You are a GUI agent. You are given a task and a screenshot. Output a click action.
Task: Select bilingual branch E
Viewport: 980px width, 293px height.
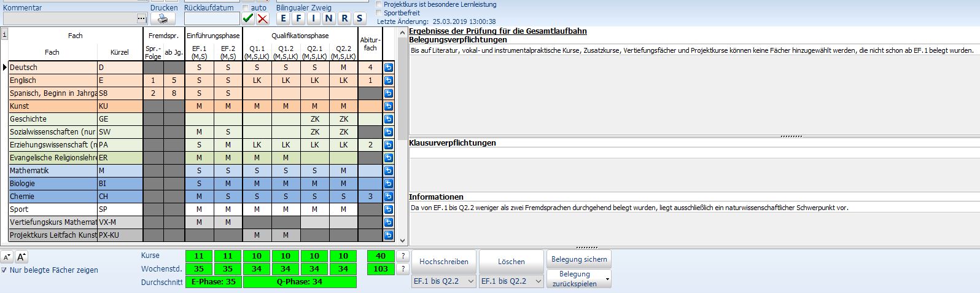pyautogui.click(x=284, y=18)
